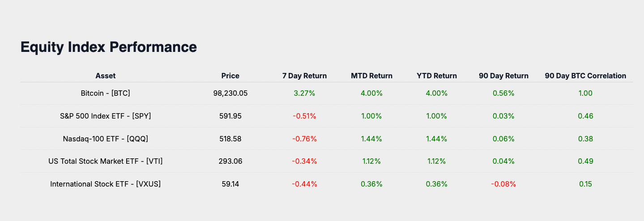Screen dimensions: 644x221
Task: Select the 90 Day Return header
Action: pyautogui.click(x=503, y=76)
